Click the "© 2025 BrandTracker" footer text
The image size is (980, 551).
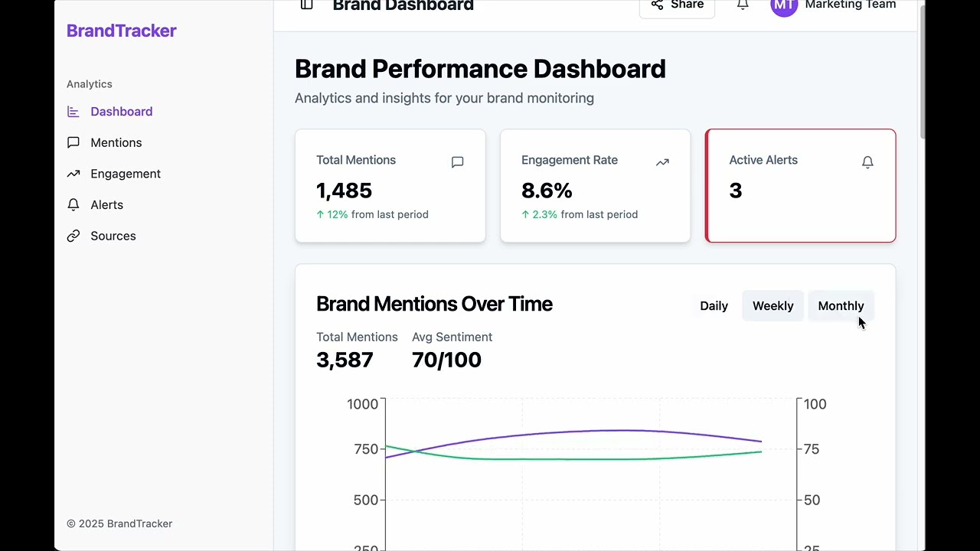pyautogui.click(x=119, y=524)
